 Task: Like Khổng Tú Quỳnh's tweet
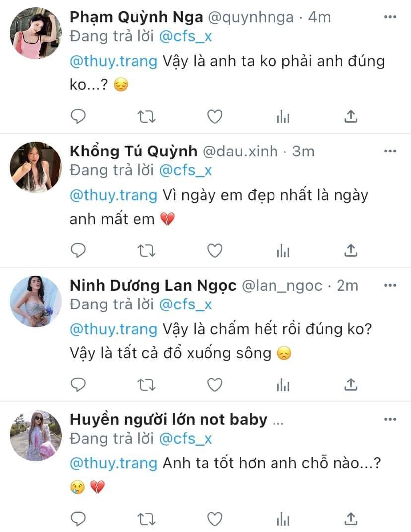214,251
